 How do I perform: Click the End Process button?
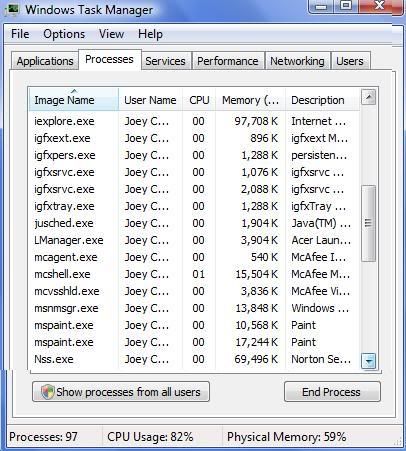tap(332, 392)
